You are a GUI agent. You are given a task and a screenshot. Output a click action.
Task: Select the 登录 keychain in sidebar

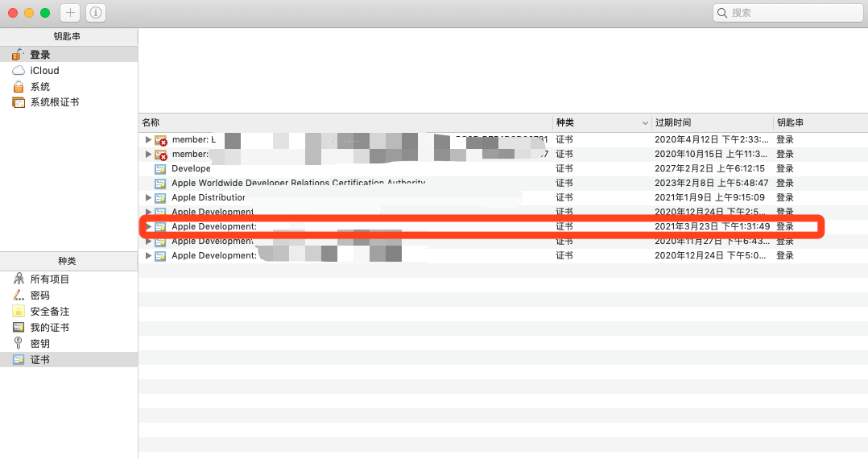coord(68,54)
